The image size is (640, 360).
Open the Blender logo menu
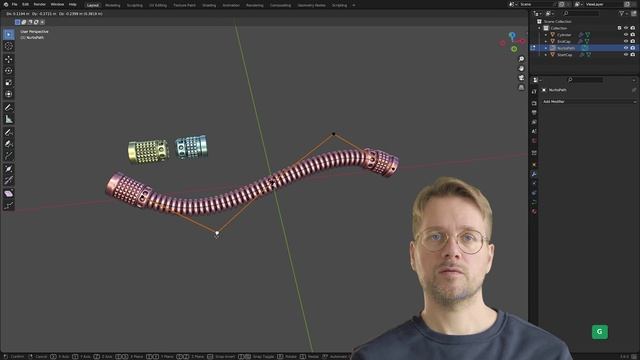6,4
